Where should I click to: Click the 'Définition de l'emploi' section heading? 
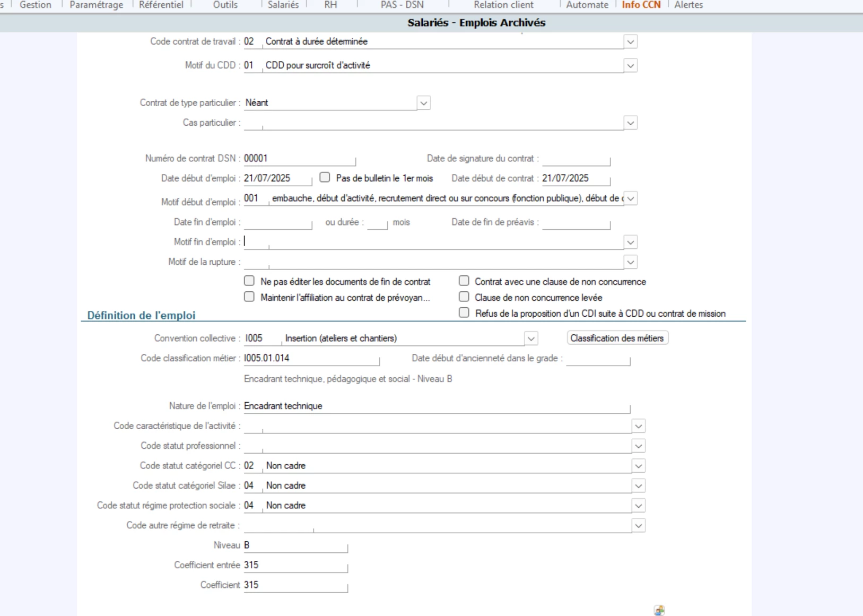142,315
